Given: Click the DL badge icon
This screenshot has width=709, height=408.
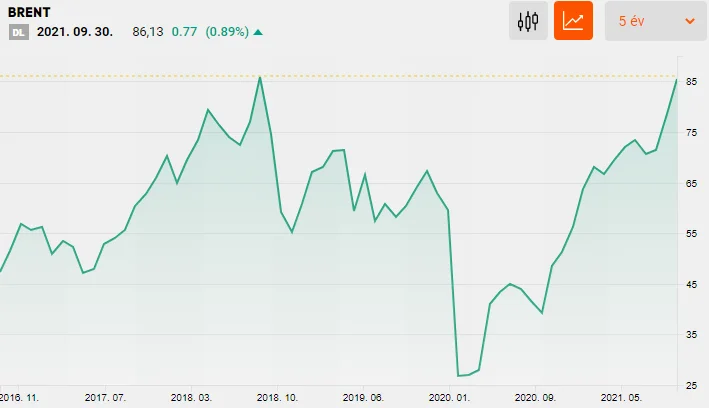Looking at the screenshot, I should pyautogui.click(x=19, y=32).
